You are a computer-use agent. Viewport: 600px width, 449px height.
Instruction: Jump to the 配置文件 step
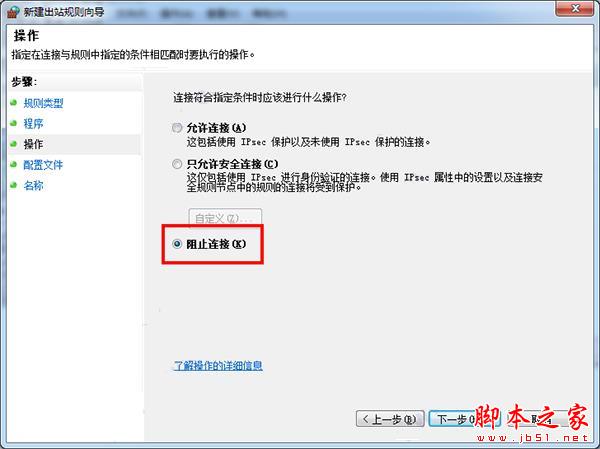pos(43,165)
